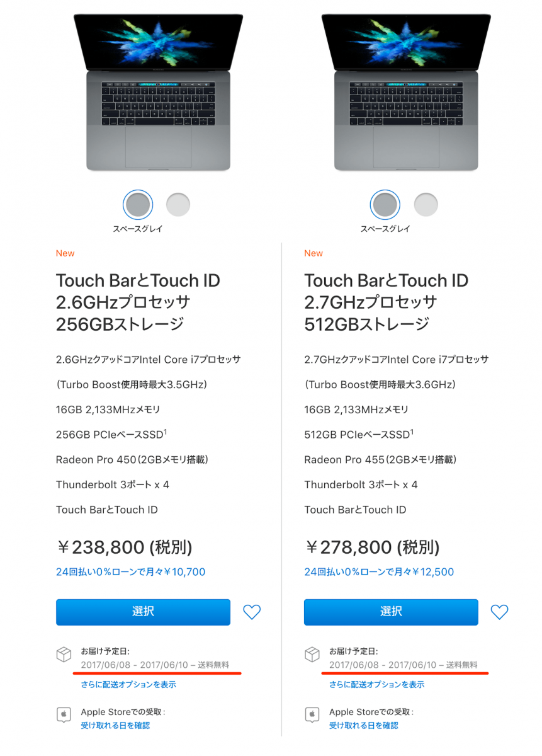This screenshot has height=756, width=542.
Task: Click the Apple Store pickup icon on the left model
Action: click(64, 715)
